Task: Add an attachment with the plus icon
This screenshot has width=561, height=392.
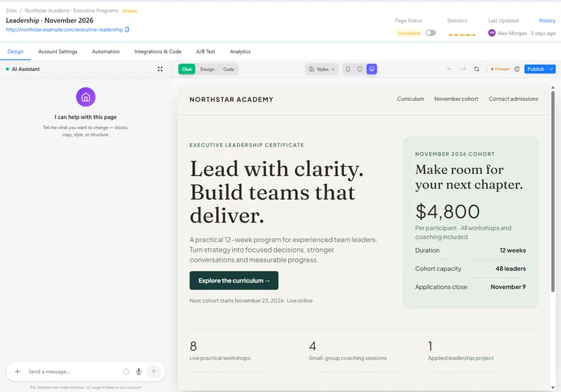Action: coord(17,372)
